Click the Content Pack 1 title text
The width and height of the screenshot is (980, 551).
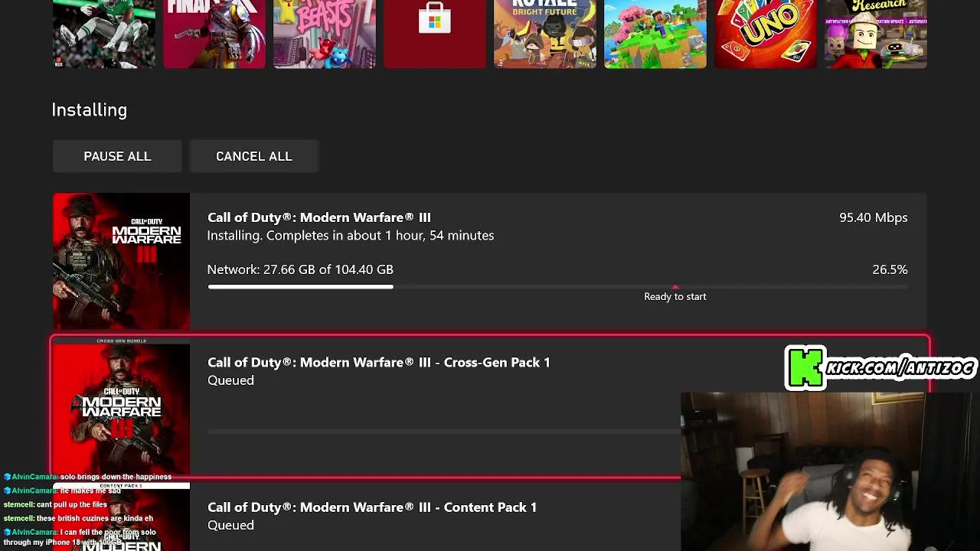(372, 507)
